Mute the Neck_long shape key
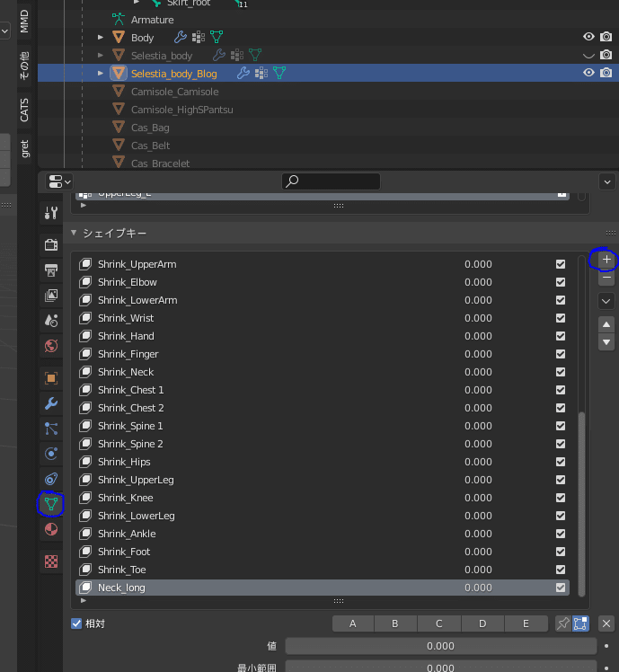The image size is (619, 672). point(561,588)
